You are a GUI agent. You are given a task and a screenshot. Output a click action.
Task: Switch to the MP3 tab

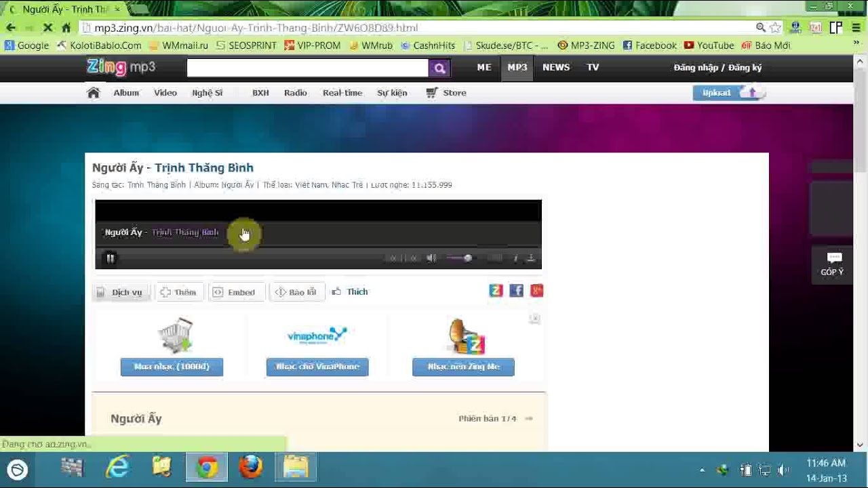tap(517, 67)
